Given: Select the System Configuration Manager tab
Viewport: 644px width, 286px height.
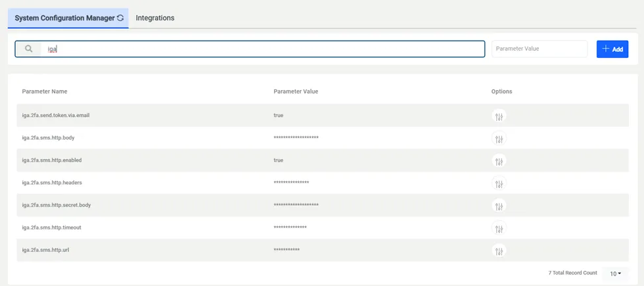Looking at the screenshot, I should tap(64, 18).
